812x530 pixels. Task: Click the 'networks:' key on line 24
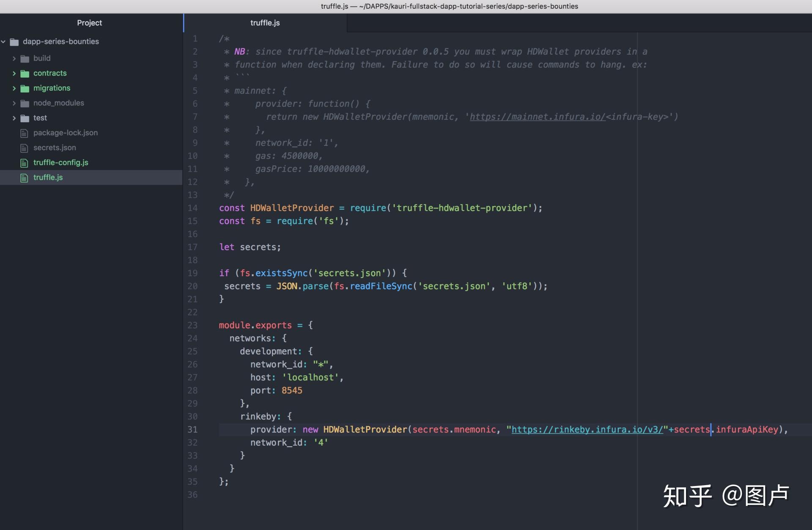pyautogui.click(x=252, y=338)
